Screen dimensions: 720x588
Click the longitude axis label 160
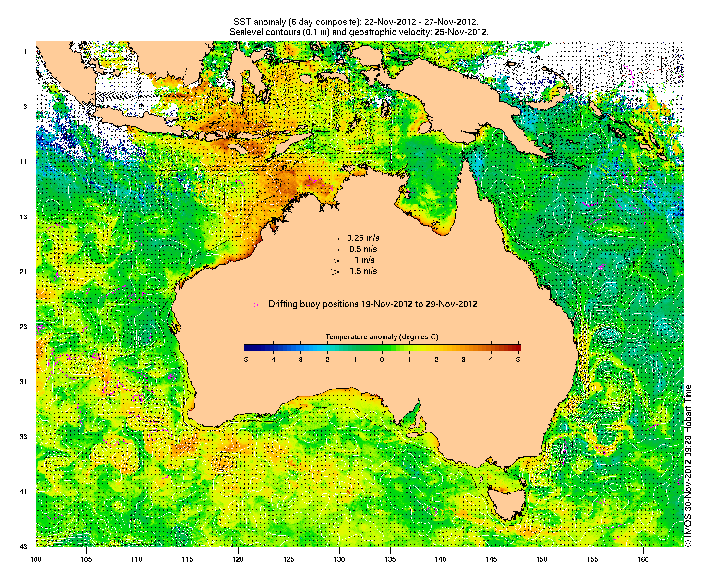643,559
